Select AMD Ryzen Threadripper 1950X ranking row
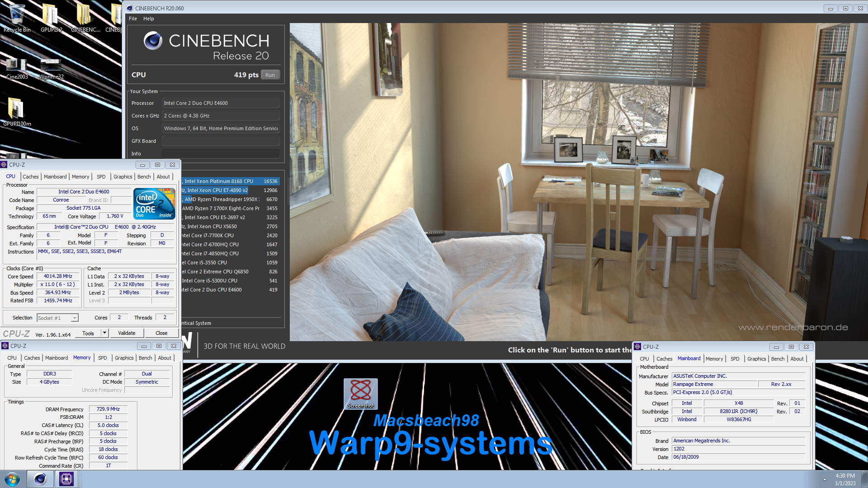The height and width of the screenshot is (488, 868). click(231, 199)
